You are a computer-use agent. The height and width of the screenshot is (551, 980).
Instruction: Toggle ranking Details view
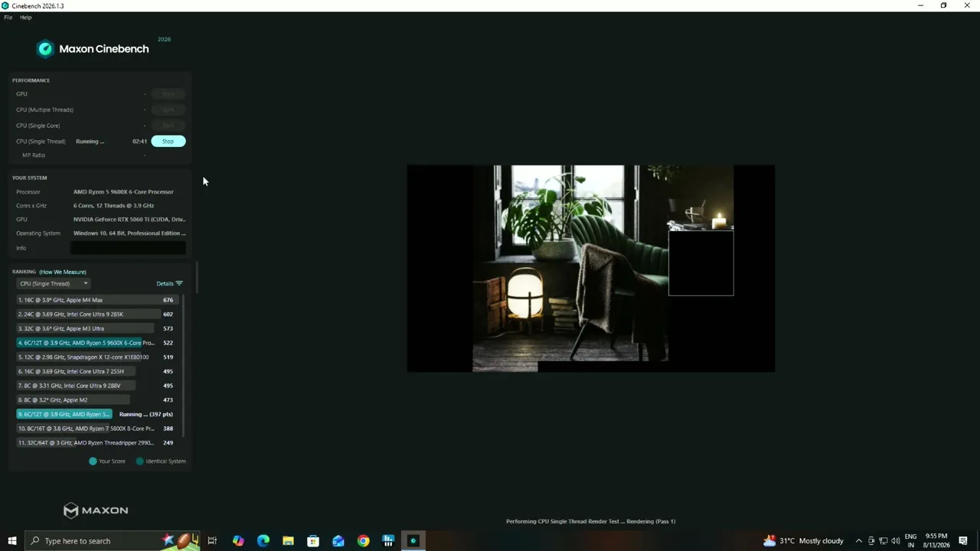[169, 284]
